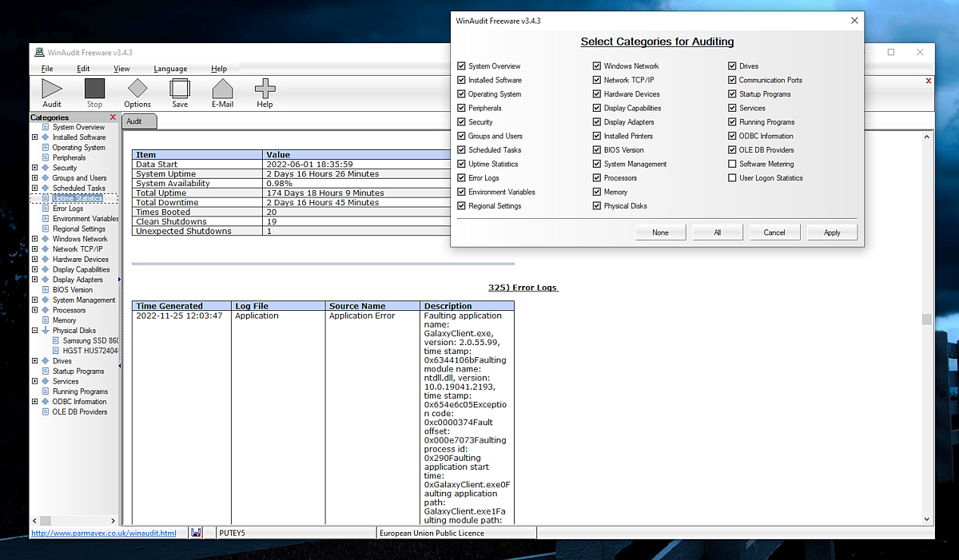Expand the Network TCP/IP tree node

(34, 249)
